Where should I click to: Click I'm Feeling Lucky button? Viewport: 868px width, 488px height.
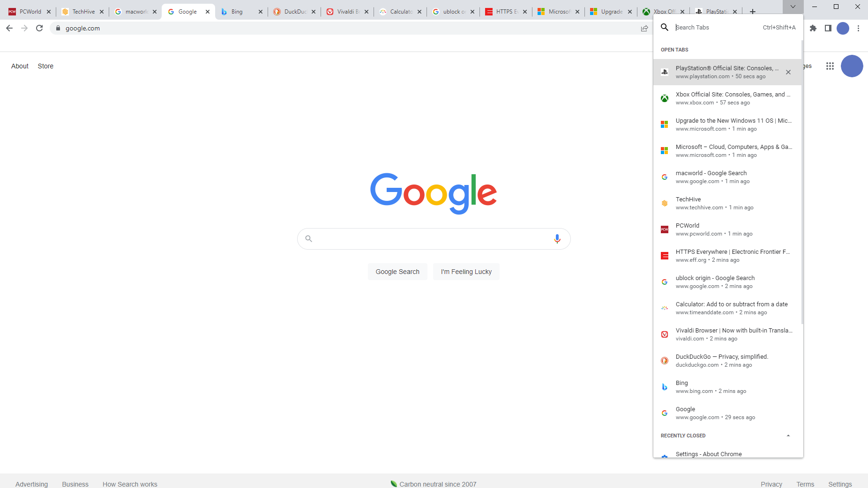coord(466,272)
